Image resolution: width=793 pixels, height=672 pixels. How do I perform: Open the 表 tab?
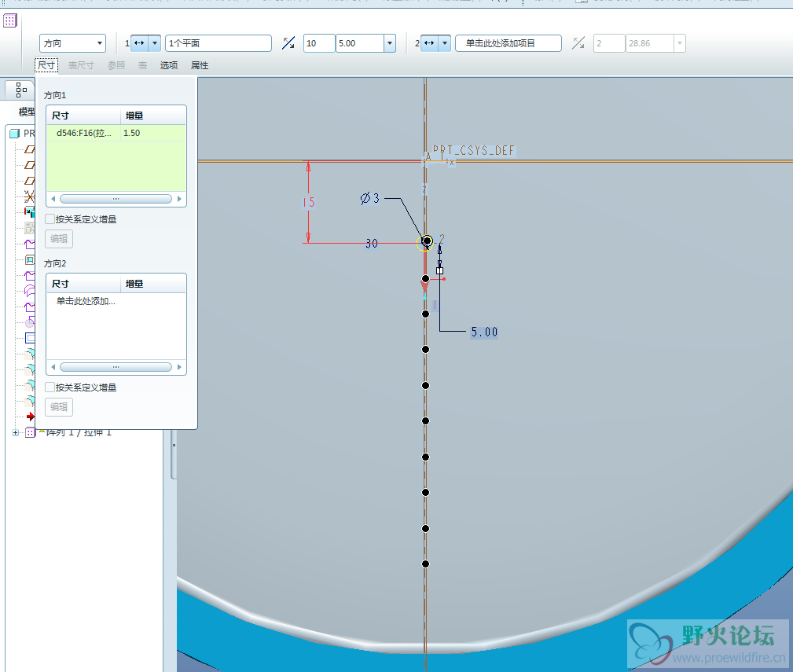[142, 65]
